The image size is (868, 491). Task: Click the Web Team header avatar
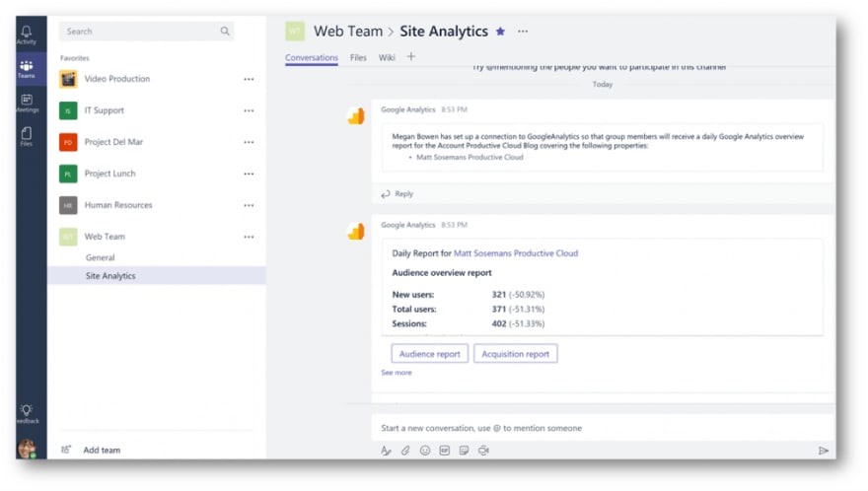coord(295,31)
